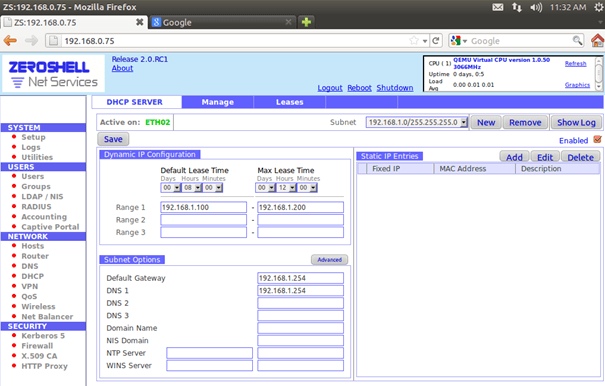605x386 pixels.
Task: Click the Range 1 end address field
Action: point(300,207)
